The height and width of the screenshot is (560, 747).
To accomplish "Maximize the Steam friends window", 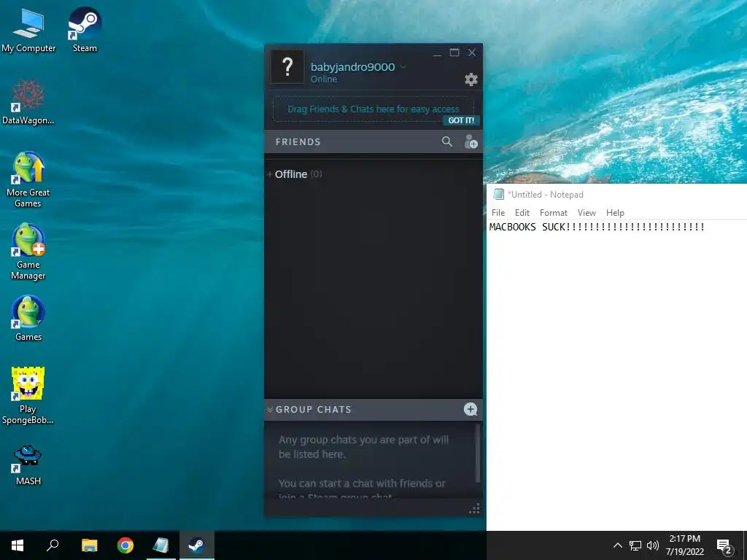I will [454, 52].
